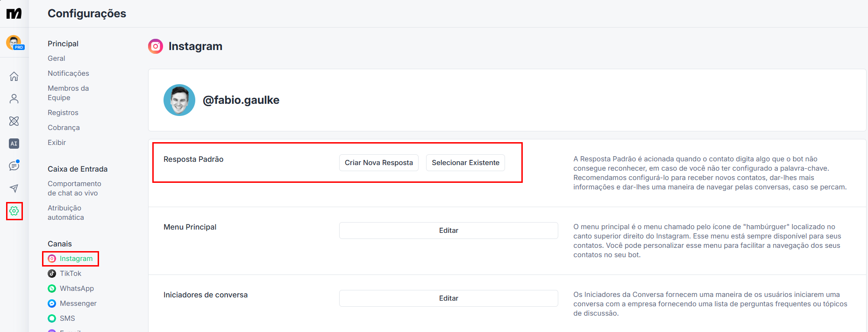
Task: Select SMS channel label
Action: [67, 318]
